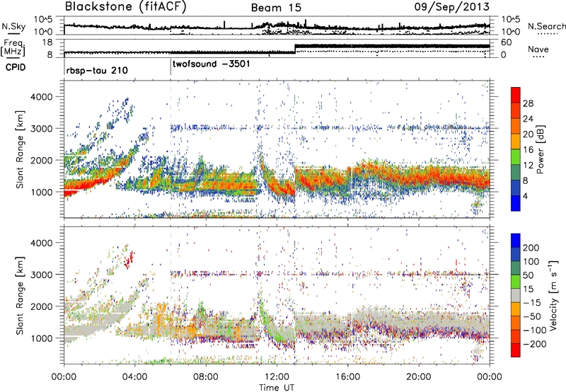566x392 pixels.
Task: Click the rbsp-tau 210 CPID text
Action: (97, 70)
